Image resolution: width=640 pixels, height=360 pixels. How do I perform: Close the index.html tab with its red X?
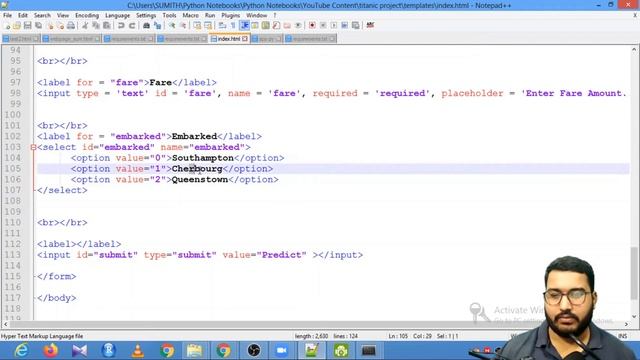point(245,39)
